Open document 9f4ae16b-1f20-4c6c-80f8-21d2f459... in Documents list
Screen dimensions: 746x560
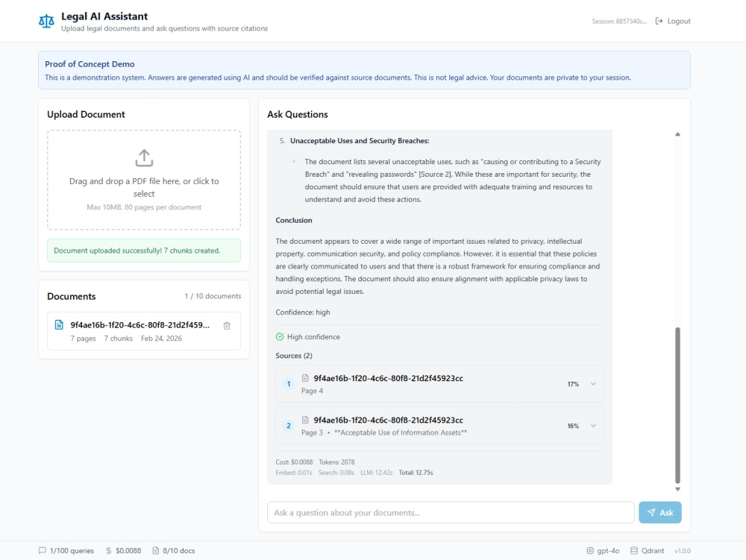tap(144, 331)
